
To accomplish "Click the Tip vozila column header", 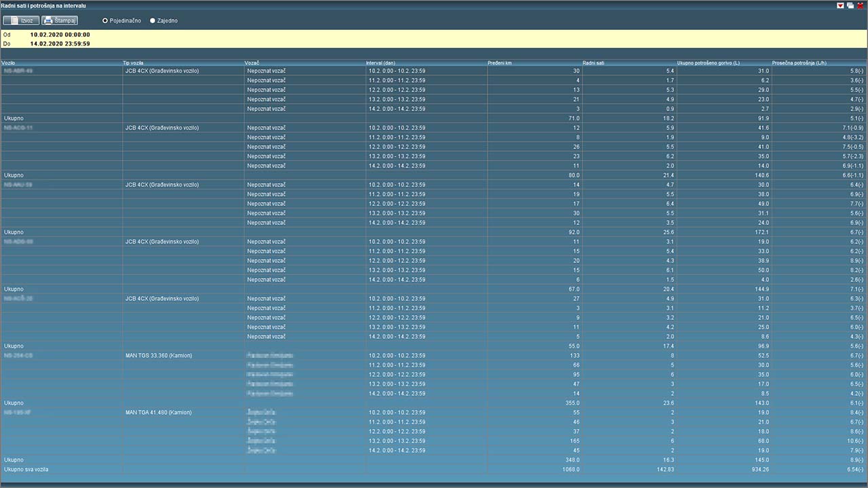I will pyautogui.click(x=134, y=63).
